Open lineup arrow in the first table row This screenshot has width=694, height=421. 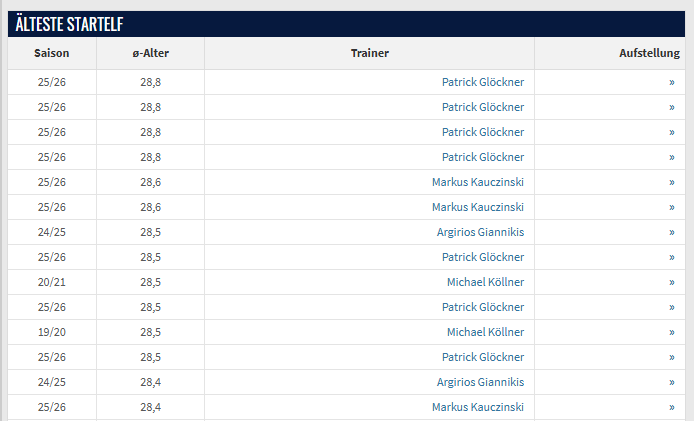[672, 82]
